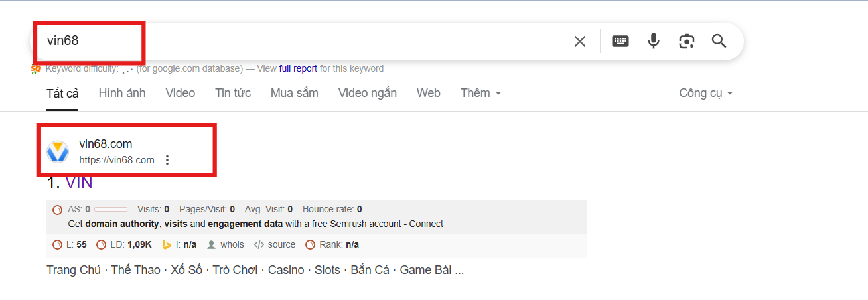Click the AS authority score bar
The width and height of the screenshot is (868, 300).
click(x=111, y=210)
